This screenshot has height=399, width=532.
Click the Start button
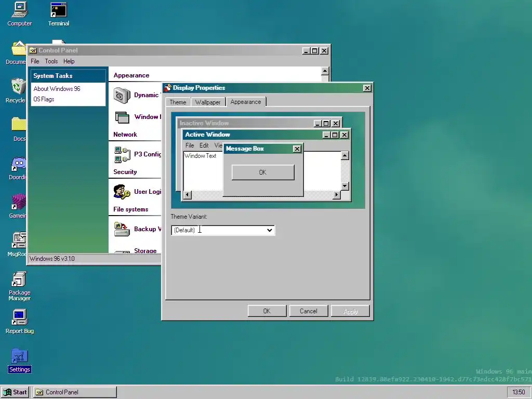pyautogui.click(x=15, y=392)
